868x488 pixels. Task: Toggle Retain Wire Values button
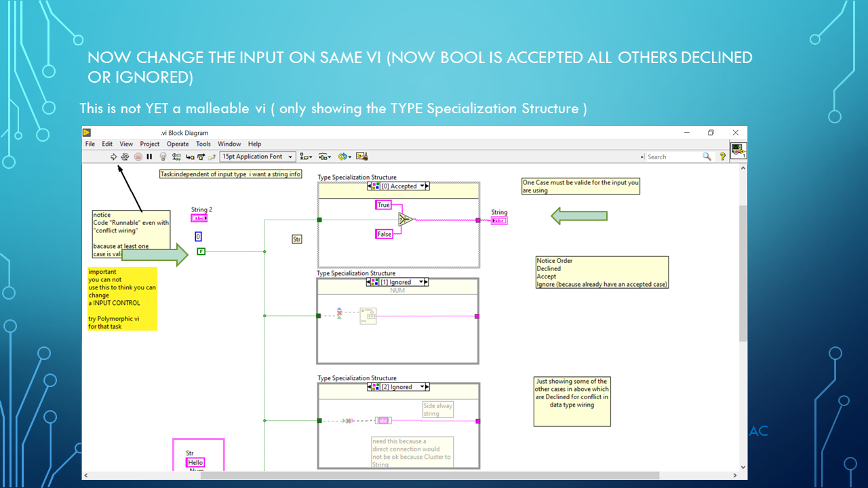tap(176, 157)
